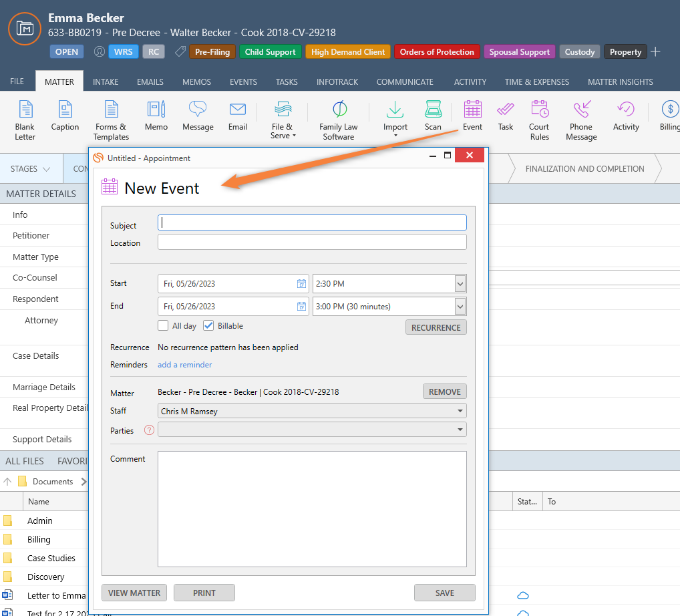Click the portal @ icon next to OPEN
This screenshot has height=616, width=680.
(x=100, y=51)
